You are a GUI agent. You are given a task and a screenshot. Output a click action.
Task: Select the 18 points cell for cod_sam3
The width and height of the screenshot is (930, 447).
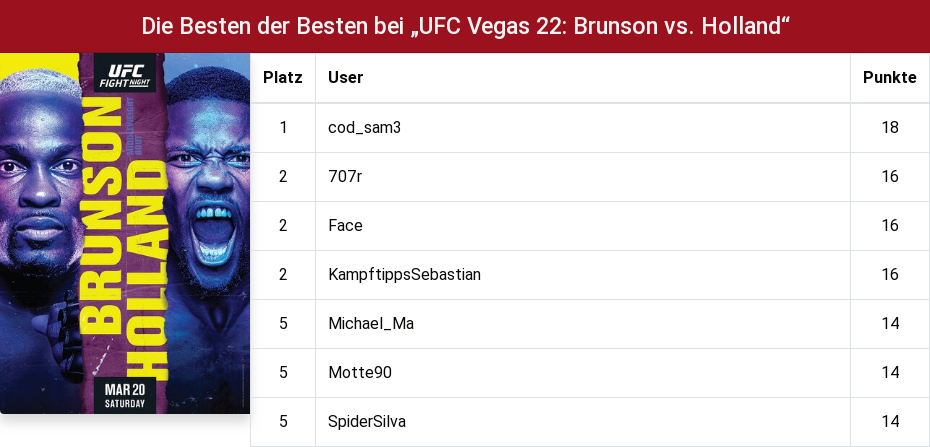click(x=890, y=128)
